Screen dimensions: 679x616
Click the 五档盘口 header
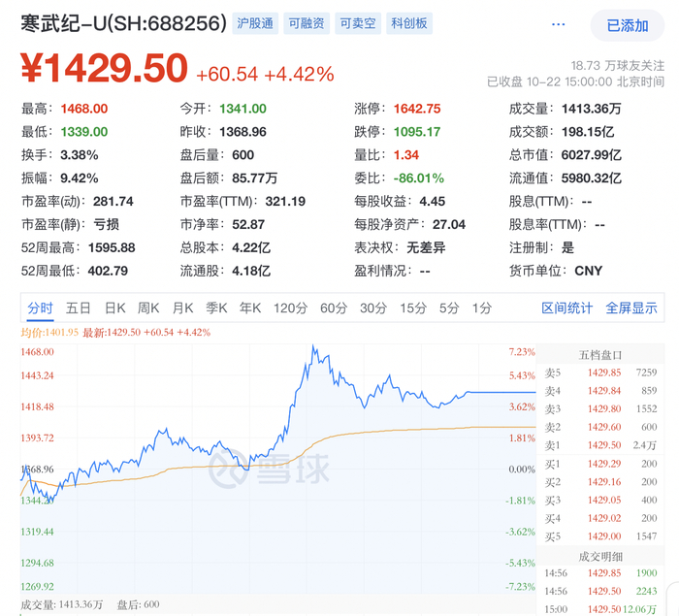click(600, 355)
